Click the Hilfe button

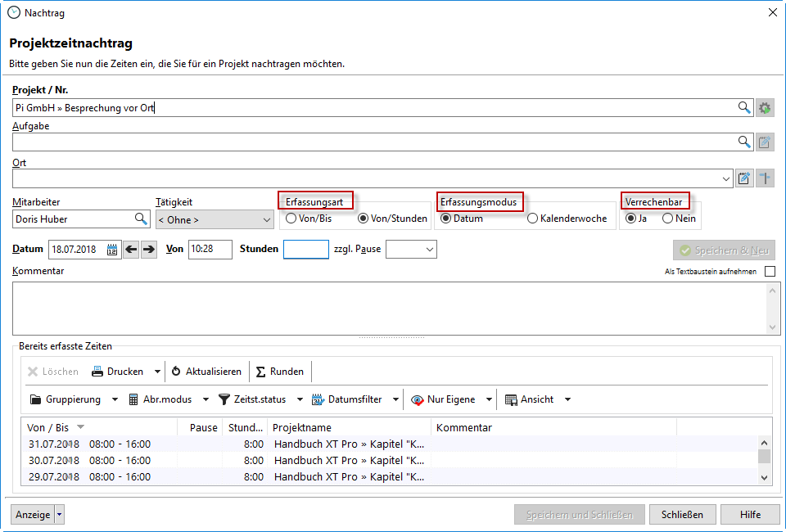(750, 514)
